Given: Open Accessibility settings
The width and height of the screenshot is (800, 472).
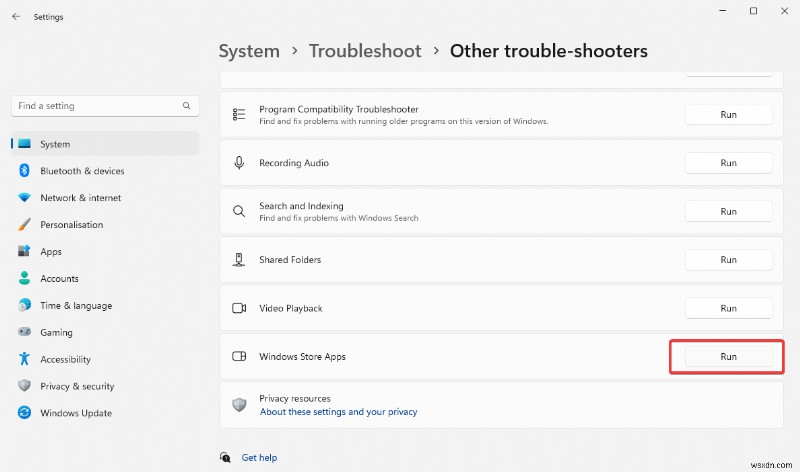Looking at the screenshot, I should pyautogui.click(x=65, y=359).
